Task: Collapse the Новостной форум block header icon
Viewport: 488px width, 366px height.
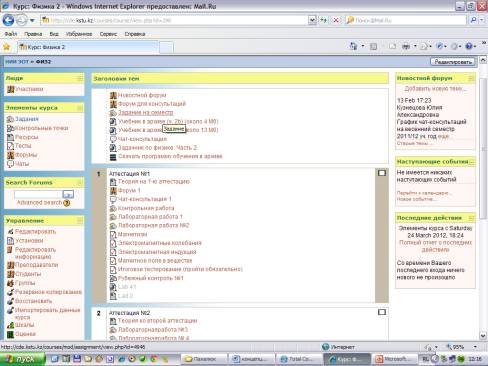Action: (471, 78)
